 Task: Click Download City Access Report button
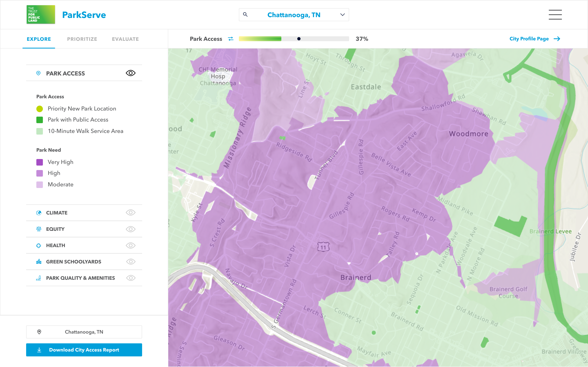click(x=84, y=350)
